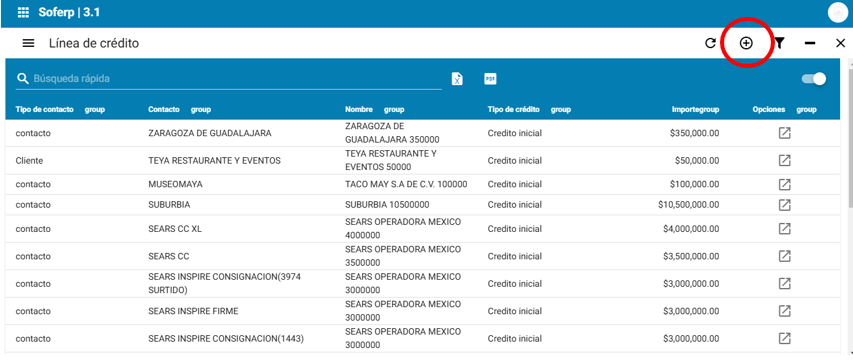This screenshot has height=360, width=853.
Task: Open record for $3,500,000.00 SEARS CC row
Action: pos(784,256)
